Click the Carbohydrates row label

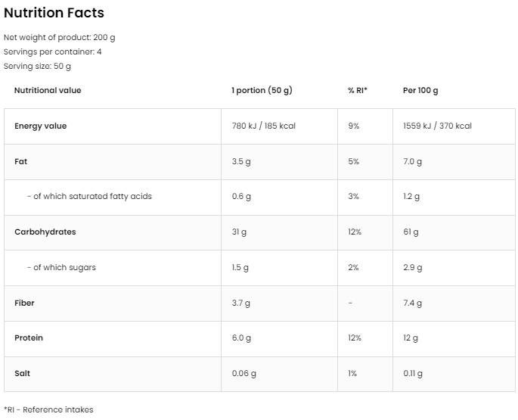point(45,232)
